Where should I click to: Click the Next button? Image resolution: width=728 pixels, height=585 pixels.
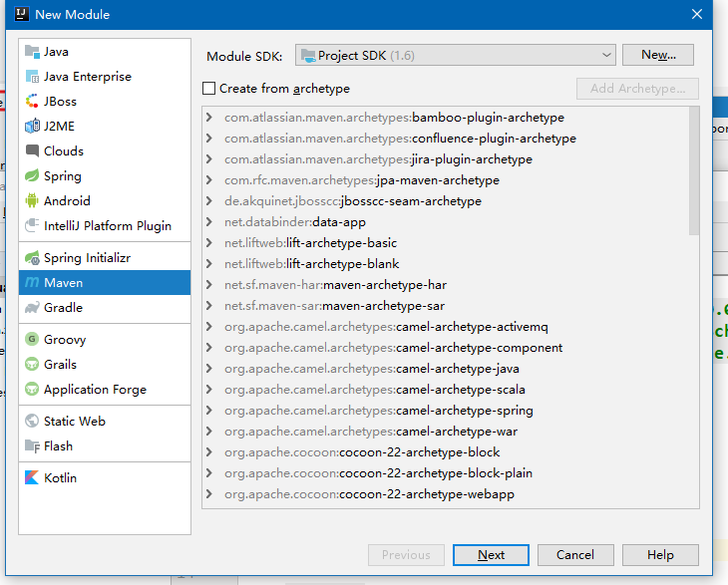tap(491, 555)
